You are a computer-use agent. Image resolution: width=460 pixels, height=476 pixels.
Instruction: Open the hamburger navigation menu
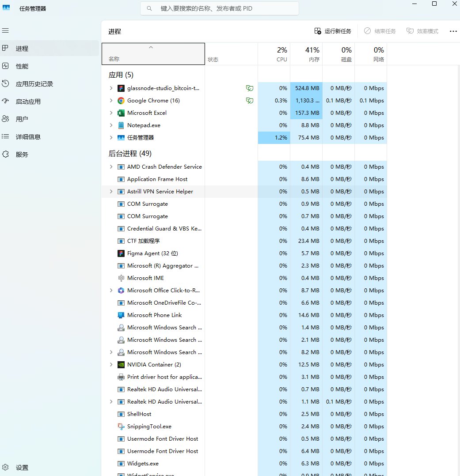(5, 30)
